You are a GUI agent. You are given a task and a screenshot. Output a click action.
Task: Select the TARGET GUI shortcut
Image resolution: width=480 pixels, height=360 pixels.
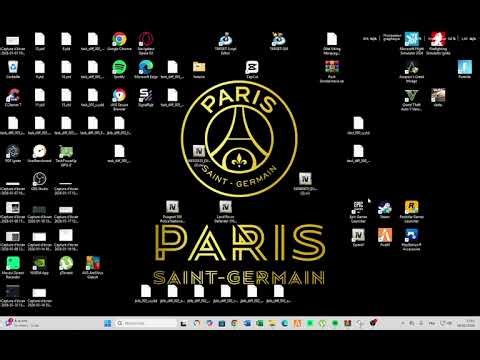[279, 41]
